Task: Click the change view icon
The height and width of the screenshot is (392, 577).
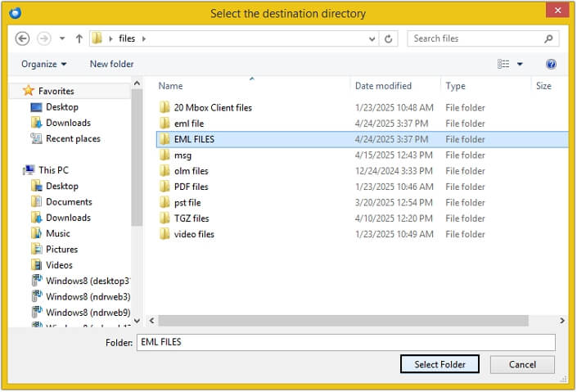Action: click(503, 64)
